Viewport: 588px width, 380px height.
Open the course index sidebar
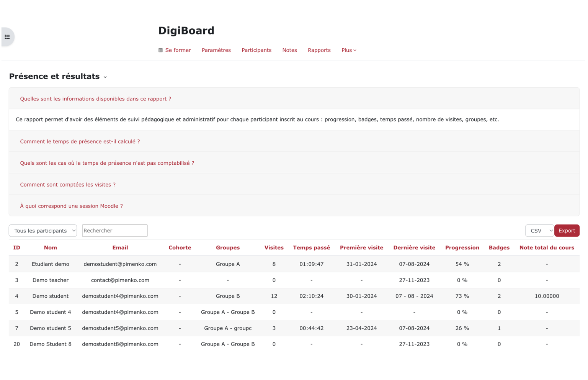[x=7, y=36]
